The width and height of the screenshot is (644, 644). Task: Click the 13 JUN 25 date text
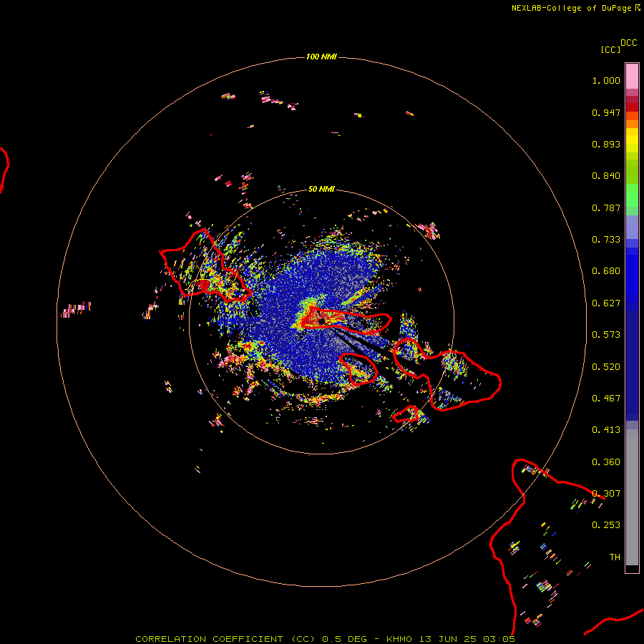pyautogui.click(x=448, y=639)
